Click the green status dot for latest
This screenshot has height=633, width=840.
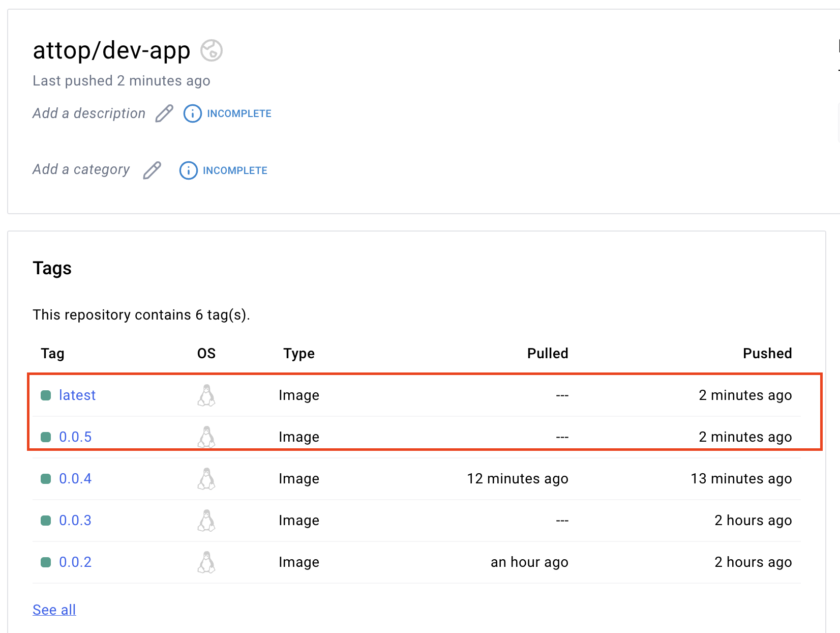pos(46,395)
